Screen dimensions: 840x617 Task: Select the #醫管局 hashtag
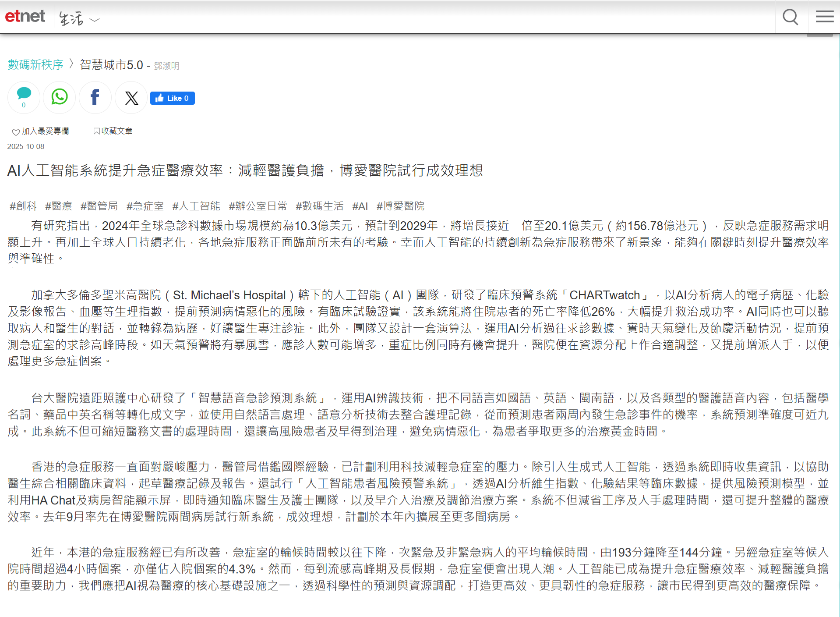click(x=99, y=206)
